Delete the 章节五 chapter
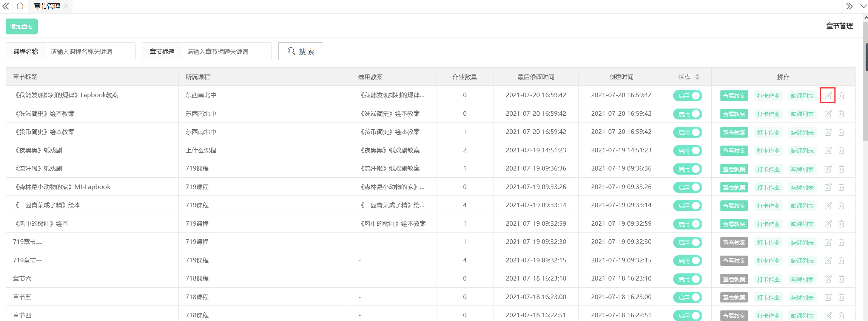Image resolution: width=868 pixels, height=321 pixels. click(x=841, y=297)
